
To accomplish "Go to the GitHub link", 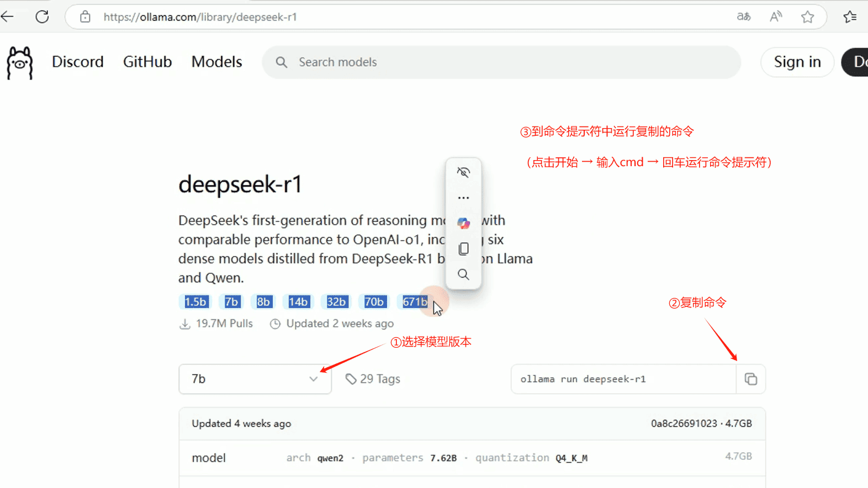I will (147, 62).
